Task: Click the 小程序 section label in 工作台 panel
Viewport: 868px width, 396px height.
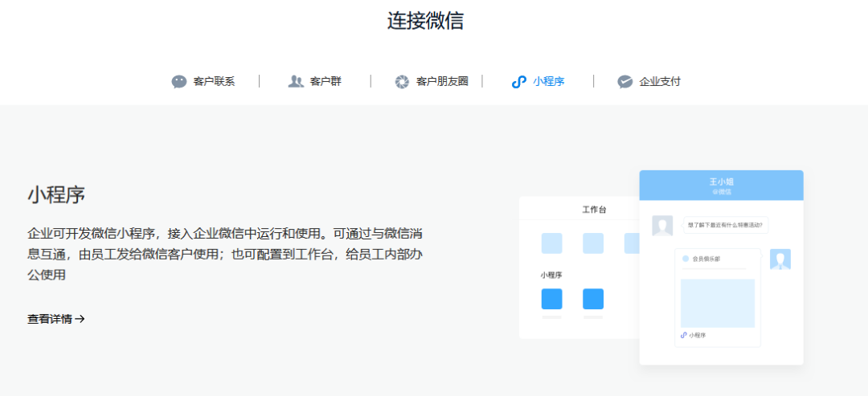Action: coord(551,275)
